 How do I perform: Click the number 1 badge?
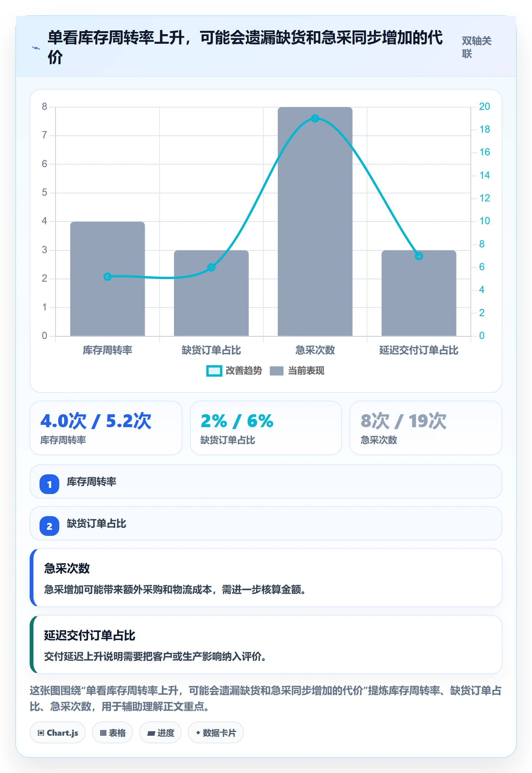point(49,484)
